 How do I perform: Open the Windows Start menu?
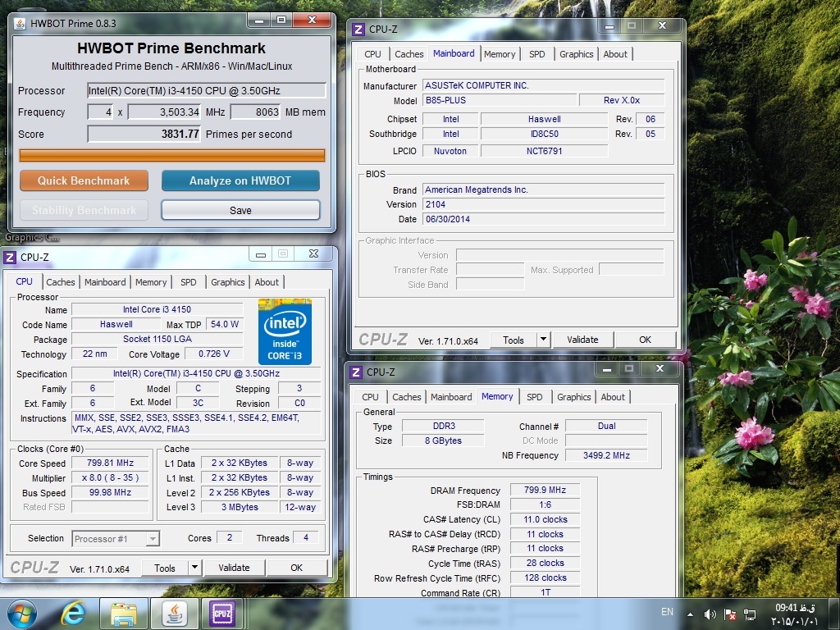click(22, 614)
